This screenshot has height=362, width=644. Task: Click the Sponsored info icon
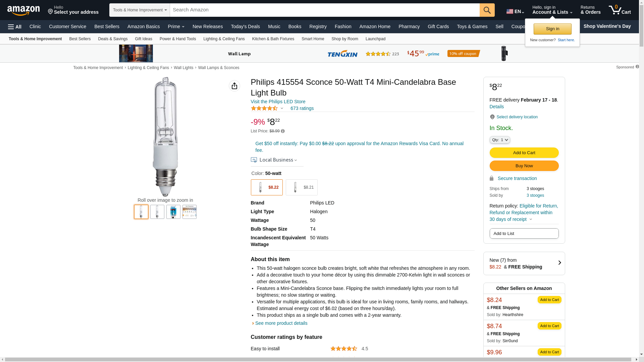[637, 67]
